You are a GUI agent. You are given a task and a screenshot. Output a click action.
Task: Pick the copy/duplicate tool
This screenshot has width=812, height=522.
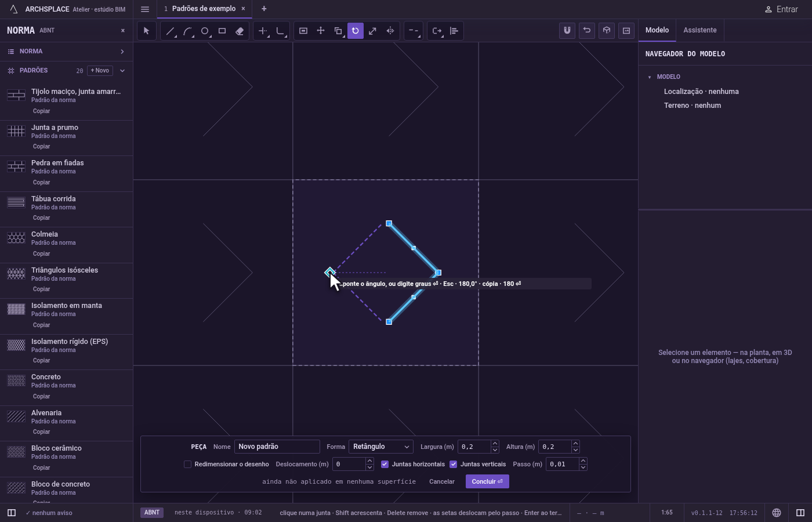tap(338, 31)
